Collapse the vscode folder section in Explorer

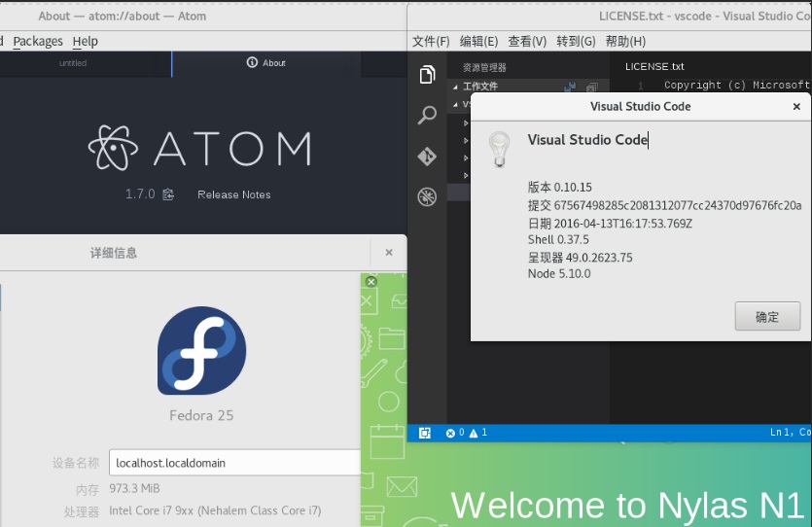455,105
